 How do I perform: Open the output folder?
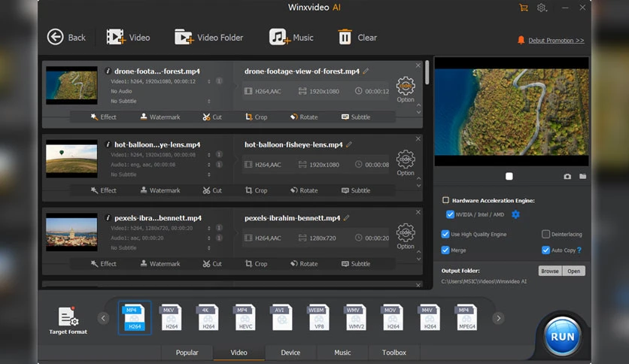573,271
